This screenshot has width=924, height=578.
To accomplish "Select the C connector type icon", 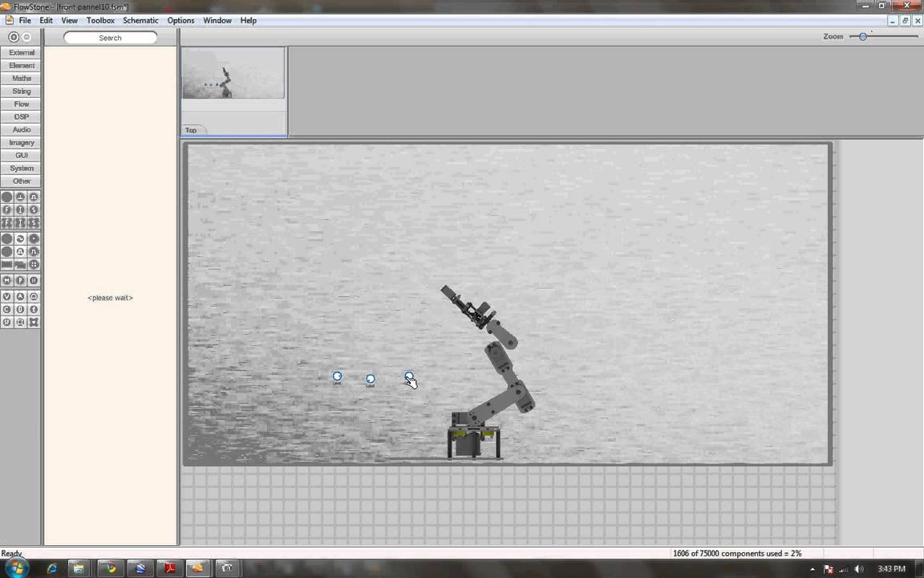I will pyautogui.click(x=7, y=310).
